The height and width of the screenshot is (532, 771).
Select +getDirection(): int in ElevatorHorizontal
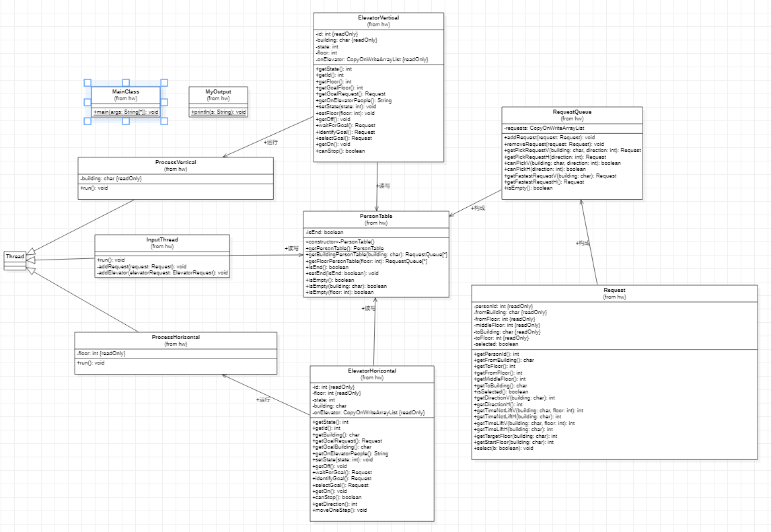(335, 504)
